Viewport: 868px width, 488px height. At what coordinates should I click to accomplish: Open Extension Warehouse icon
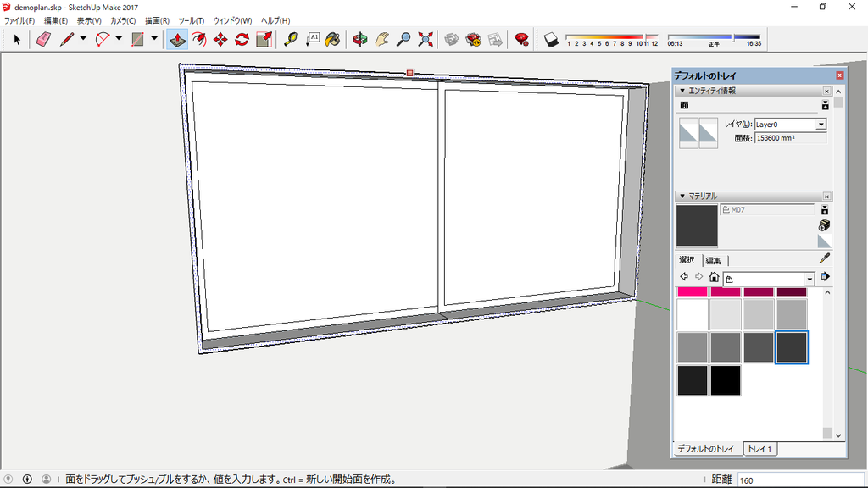coord(473,39)
